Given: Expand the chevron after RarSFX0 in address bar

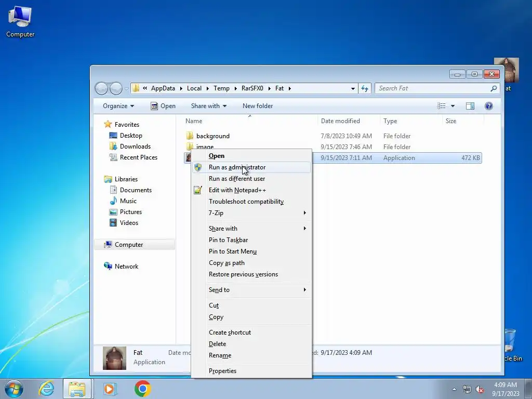Looking at the screenshot, I should pyautogui.click(x=269, y=88).
